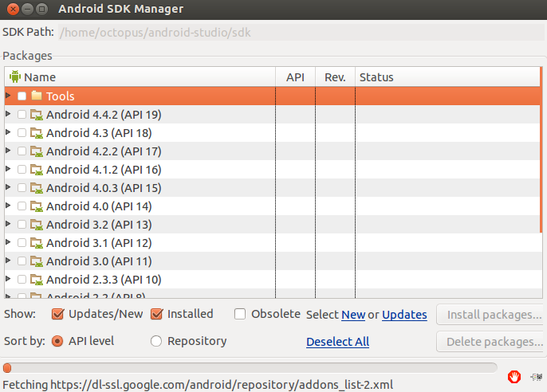Check the Android 4.3 (API 18) checkbox
Screen dimensions: 547x392
tap(22, 133)
